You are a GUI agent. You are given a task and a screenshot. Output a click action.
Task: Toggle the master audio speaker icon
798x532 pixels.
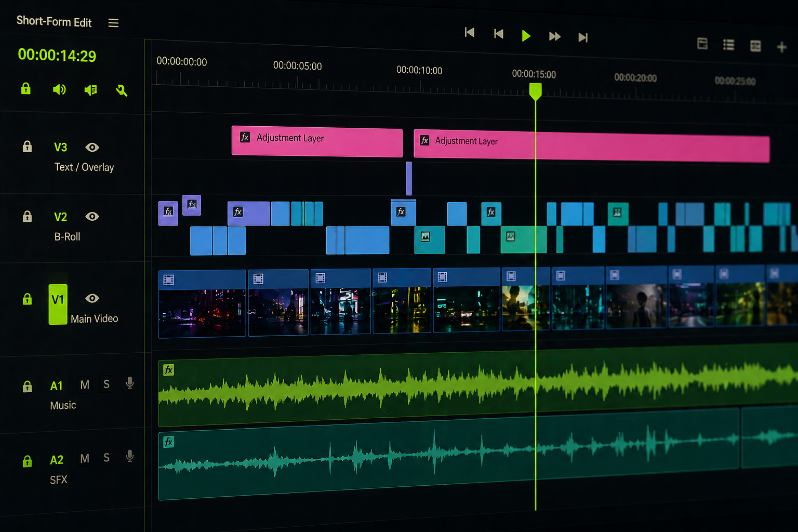click(x=59, y=89)
